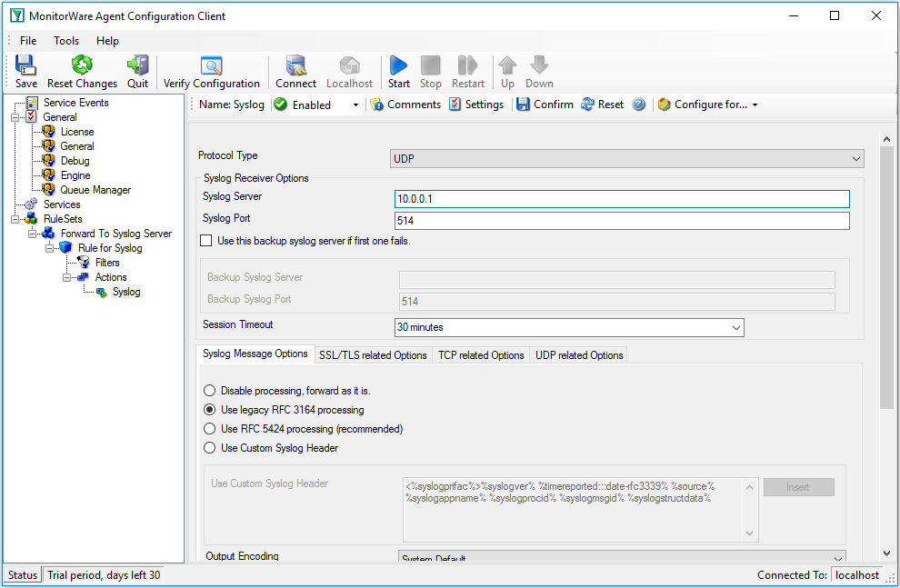The width and height of the screenshot is (900, 588).
Task: Click the Save toolbar icon
Action: (x=25, y=72)
